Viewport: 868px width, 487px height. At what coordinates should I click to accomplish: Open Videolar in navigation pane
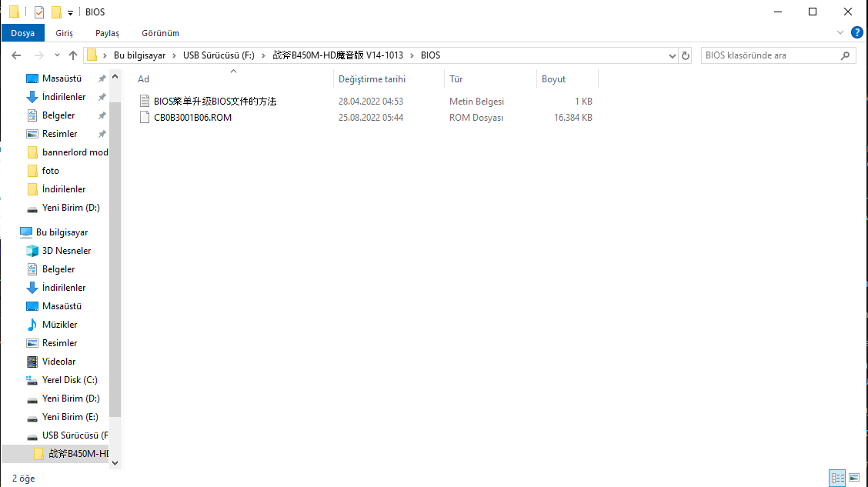click(58, 362)
